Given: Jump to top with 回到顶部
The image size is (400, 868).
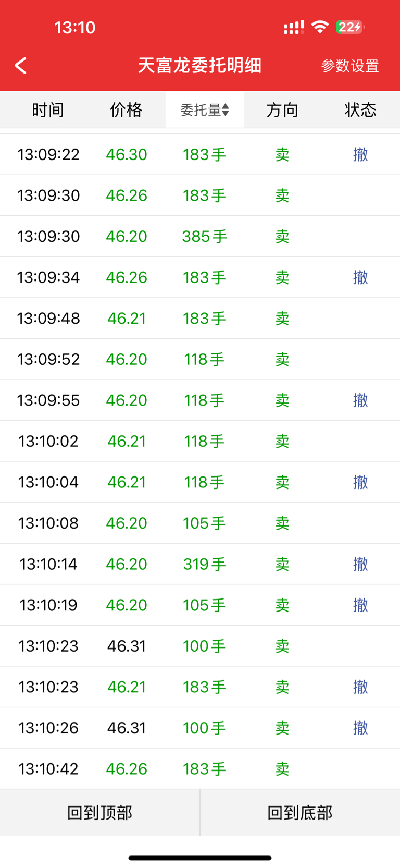Looking at the screenshot, I should point(99,813).
